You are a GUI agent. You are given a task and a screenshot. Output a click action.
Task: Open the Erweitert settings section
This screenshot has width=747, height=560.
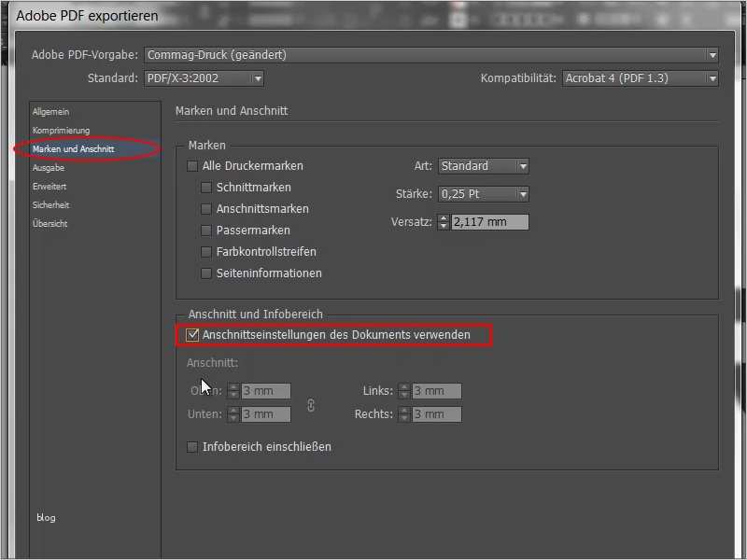(x=49, y=186)
